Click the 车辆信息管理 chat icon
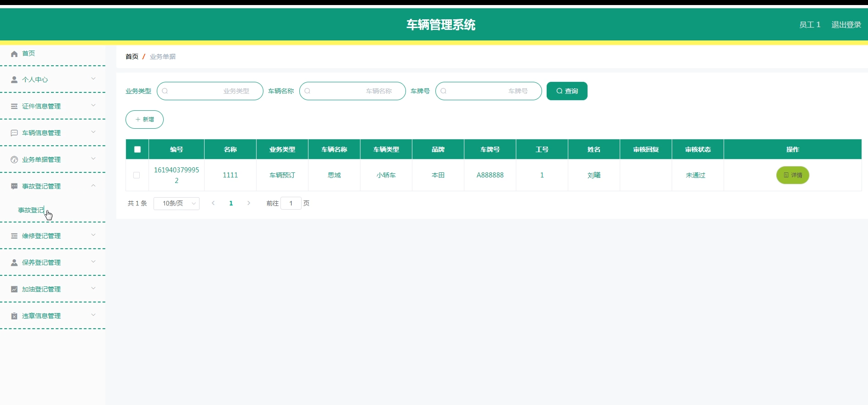The width and height of the screenshot is (868, 405). point(14,133)
